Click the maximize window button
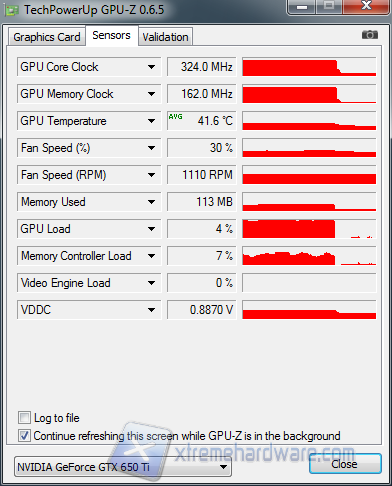This screenshot has height=486, width=392. pyautogui.click(x=329, y=7)
